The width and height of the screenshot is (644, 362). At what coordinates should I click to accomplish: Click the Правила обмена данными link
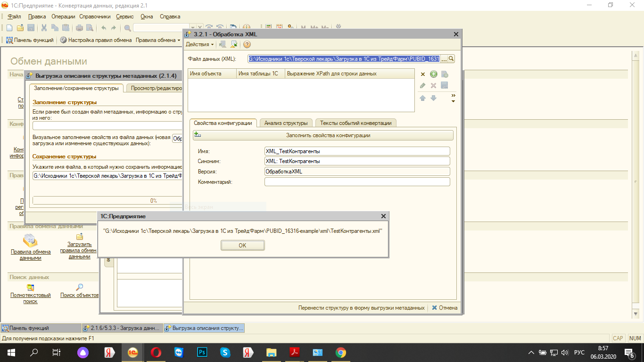click(x=31, y=255)
